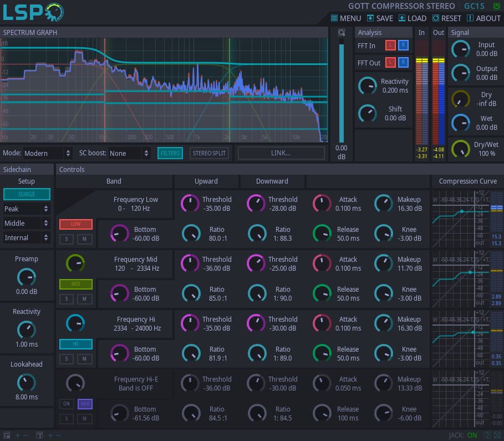Open the sidechain Middle source dropdown

27,223
